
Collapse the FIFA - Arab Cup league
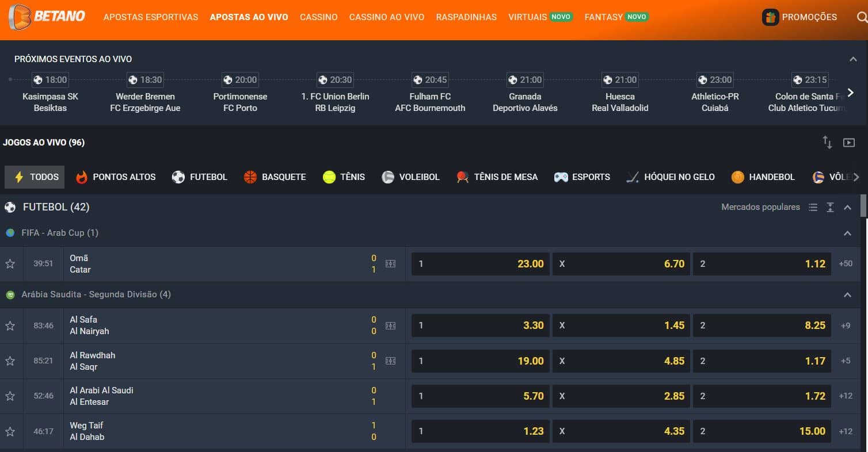847,233
